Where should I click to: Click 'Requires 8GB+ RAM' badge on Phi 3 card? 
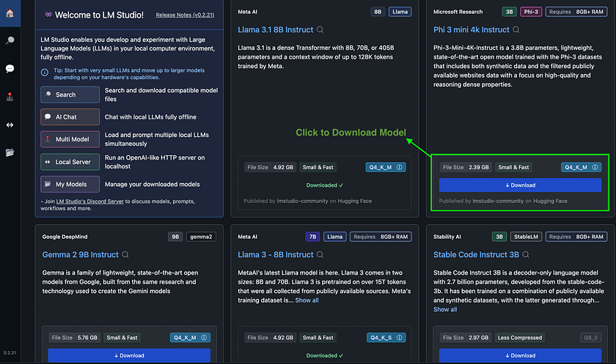[x=576, y=12]
